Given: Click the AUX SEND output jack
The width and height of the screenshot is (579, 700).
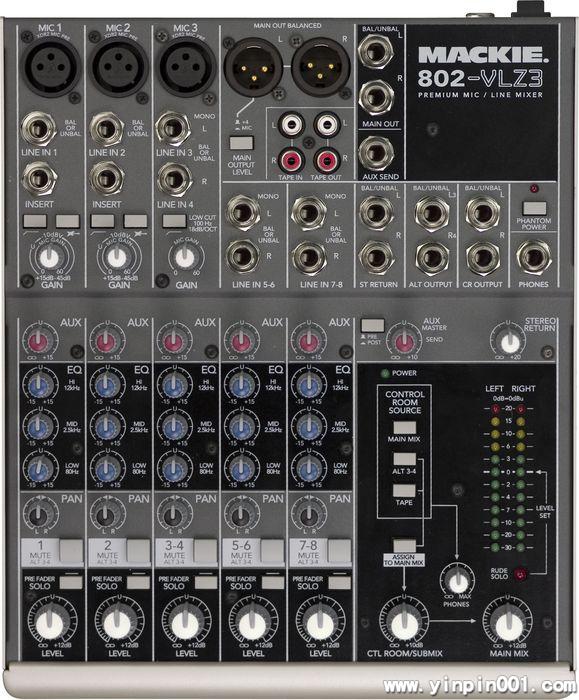Looking at the screenshot, I should click(x=376, y=153).
